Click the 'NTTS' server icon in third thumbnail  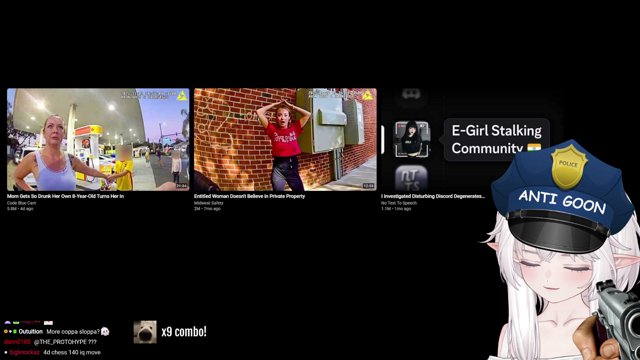pos(411,178)
